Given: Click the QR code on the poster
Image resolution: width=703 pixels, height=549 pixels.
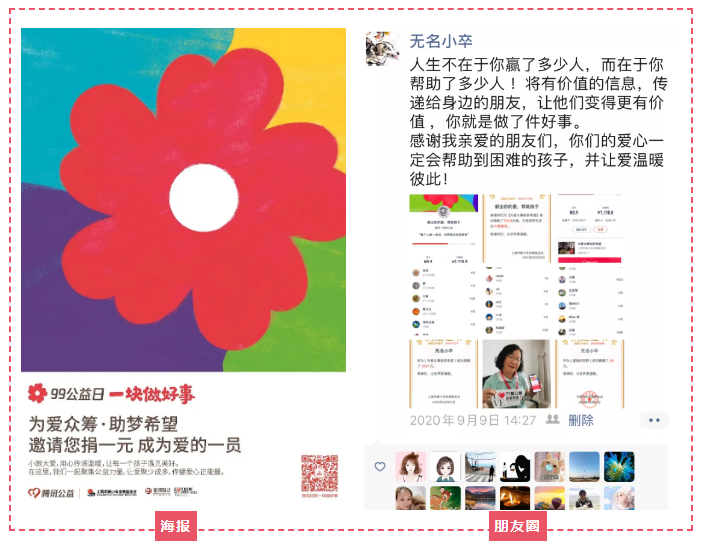Looking at the screenshot, I should point(319,473).
